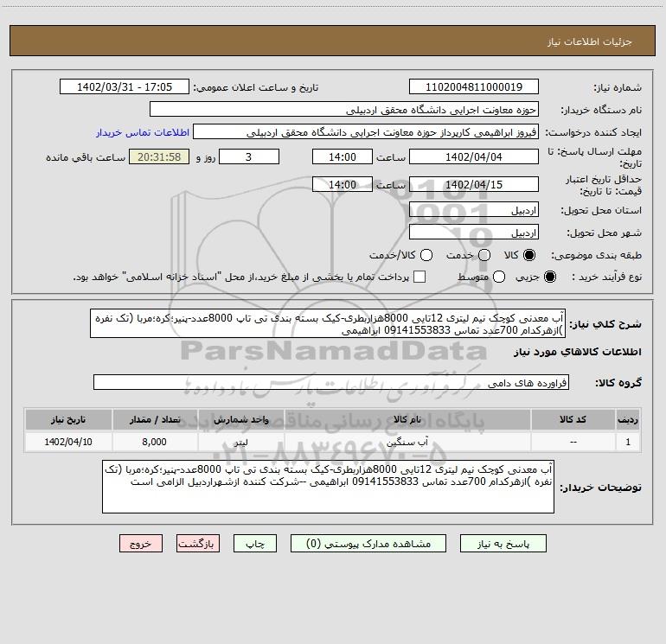Click the request creator field فیروز ابراهیمی

pos(366,132)
